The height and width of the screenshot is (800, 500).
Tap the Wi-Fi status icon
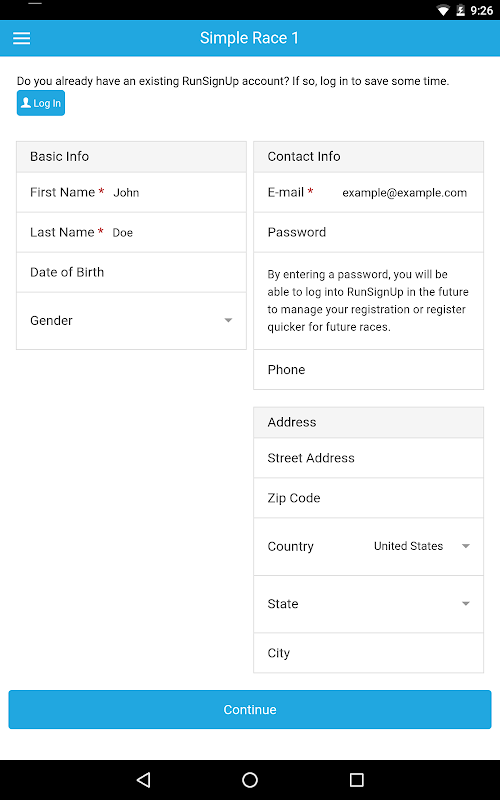tap(443, 10)
